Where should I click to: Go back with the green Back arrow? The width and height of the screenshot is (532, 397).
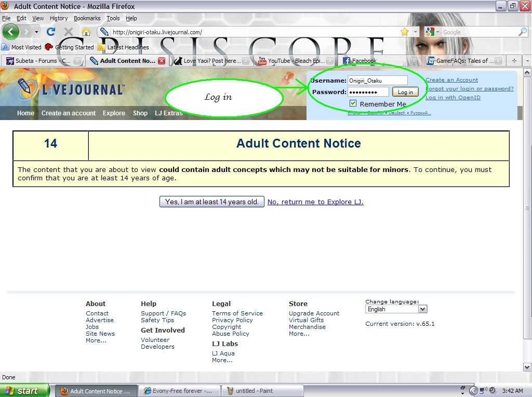tap(11, 32)
